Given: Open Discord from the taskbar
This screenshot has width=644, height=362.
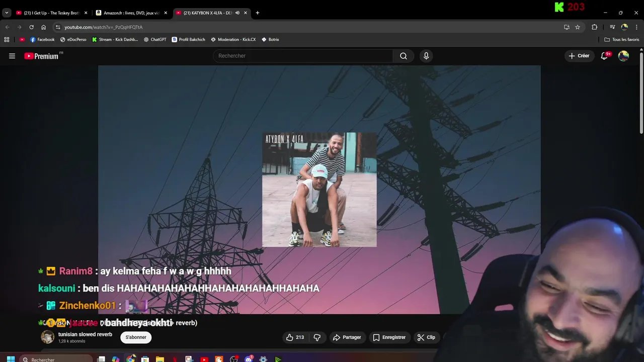Looking at the screenshot, I should [249, 359].
